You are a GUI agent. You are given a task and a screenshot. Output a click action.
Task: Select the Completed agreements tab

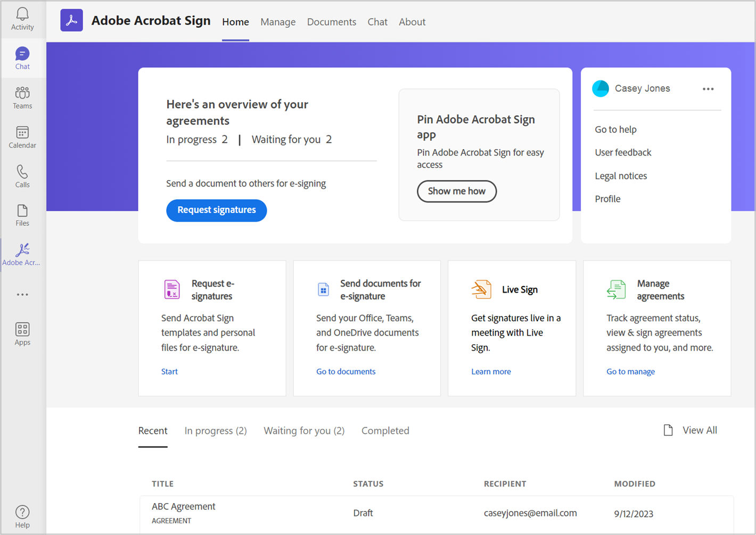385,431
